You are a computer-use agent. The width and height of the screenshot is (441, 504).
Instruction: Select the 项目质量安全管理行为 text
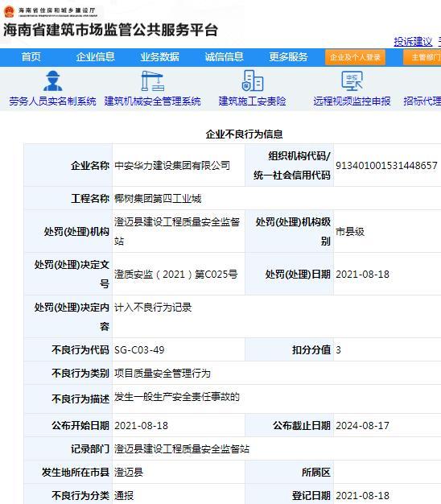[x=163, y=374]
